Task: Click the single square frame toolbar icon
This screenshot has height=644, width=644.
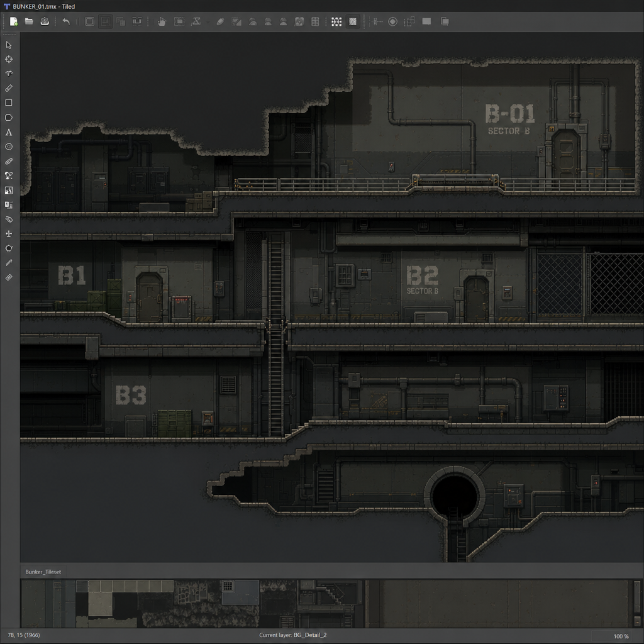Action: [x=89, y=21]
